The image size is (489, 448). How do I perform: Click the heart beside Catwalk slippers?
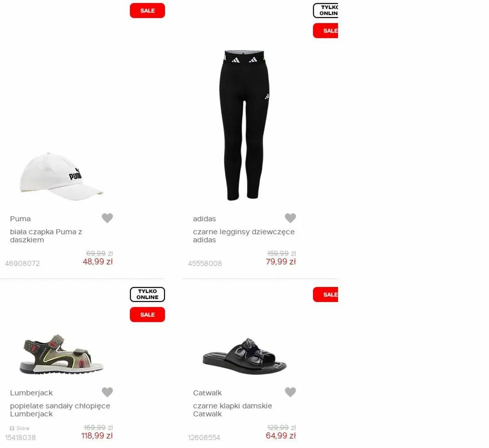coord(290,392)
